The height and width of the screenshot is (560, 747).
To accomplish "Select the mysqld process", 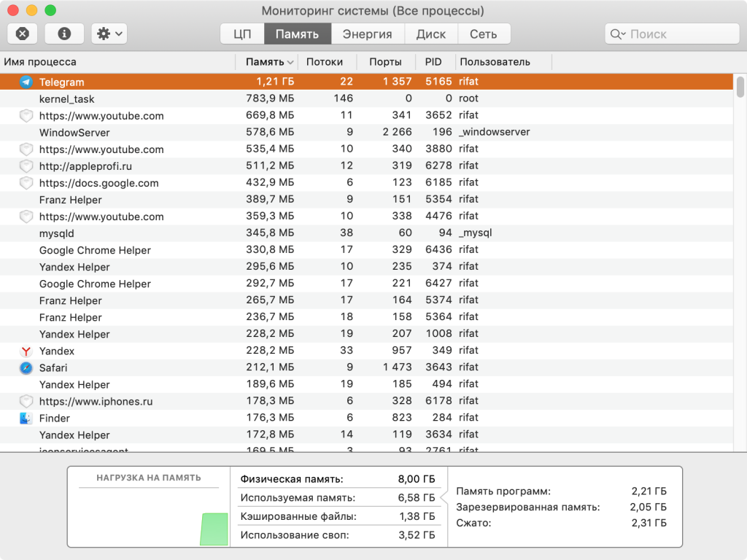I will point(366,233).
